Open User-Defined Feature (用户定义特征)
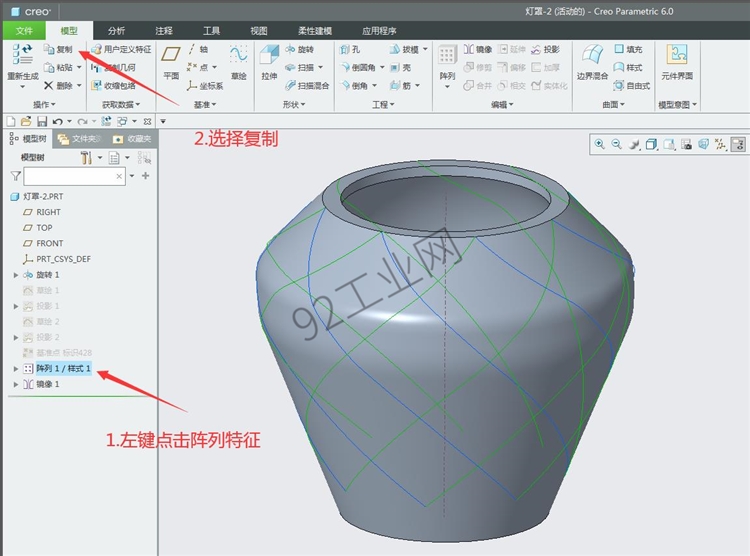This screenshot has height=556, width=750. [121, 49]
